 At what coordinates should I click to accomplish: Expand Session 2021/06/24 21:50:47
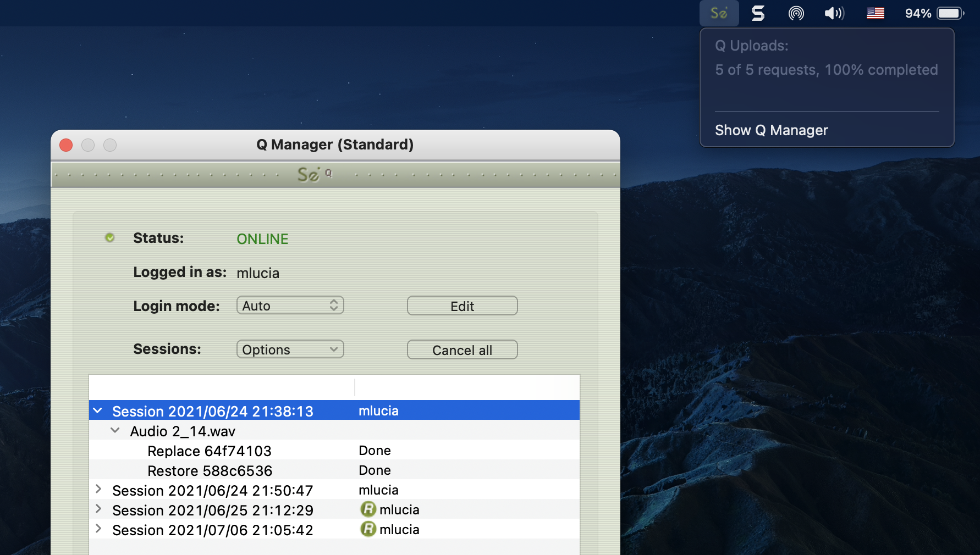tap(98, 489)
